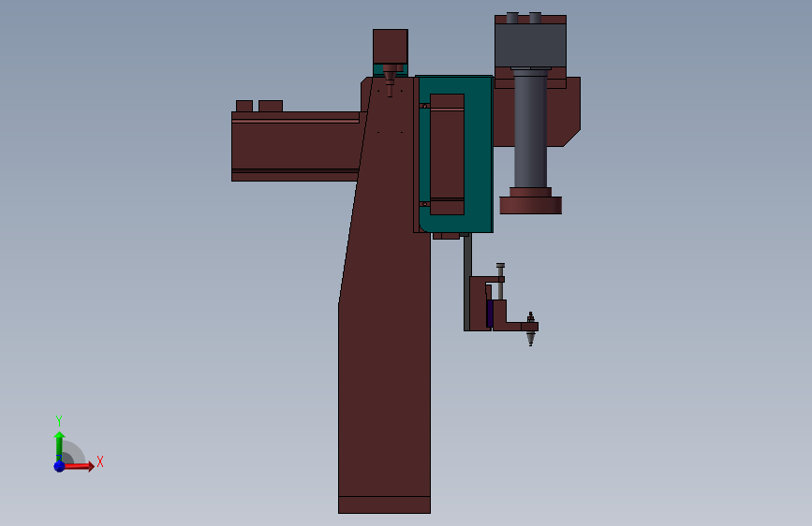Viewport: 812px width, 526px height.
Task: Select the base plate at the column bottom
Action: pyautogui.click(x=384, y=504)
